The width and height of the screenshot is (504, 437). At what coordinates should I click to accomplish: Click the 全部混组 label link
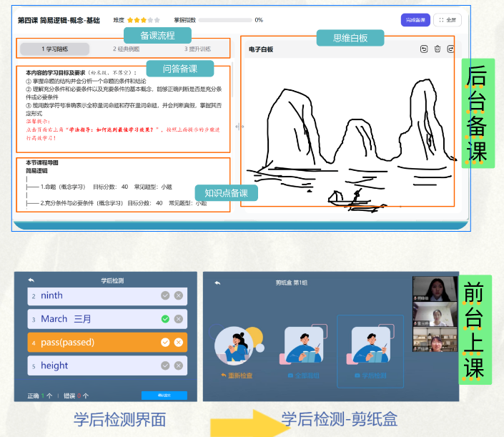304,375
